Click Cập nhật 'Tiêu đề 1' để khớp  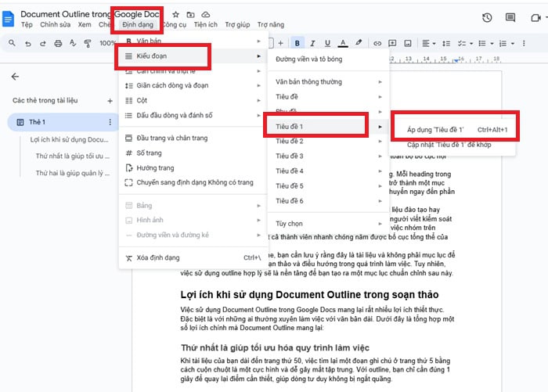pyautogui.click(x=453, y=145)
